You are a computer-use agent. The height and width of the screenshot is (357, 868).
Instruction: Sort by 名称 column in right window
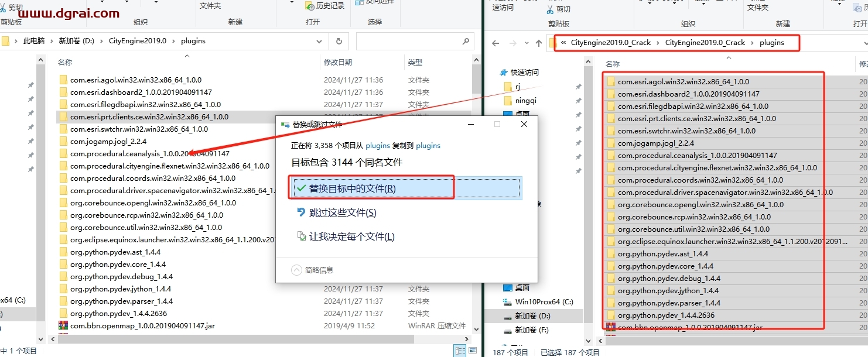click(x=613, y=64)
